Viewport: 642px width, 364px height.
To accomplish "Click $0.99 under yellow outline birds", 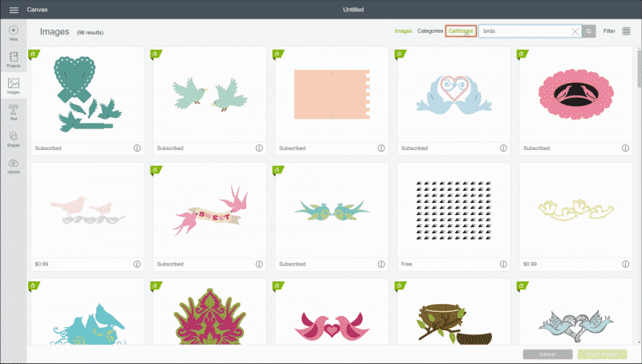I will point(530,265).
